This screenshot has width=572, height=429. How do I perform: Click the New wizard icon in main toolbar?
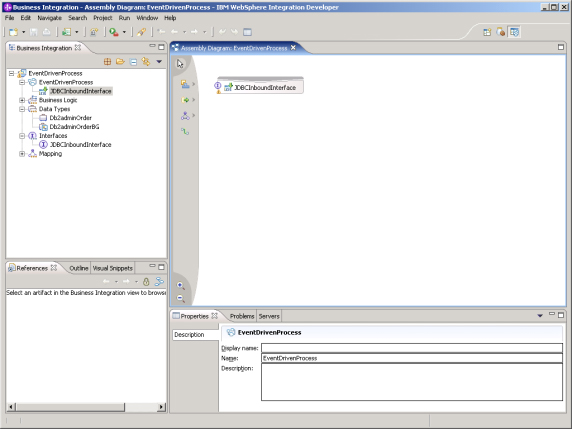(13, 32)
